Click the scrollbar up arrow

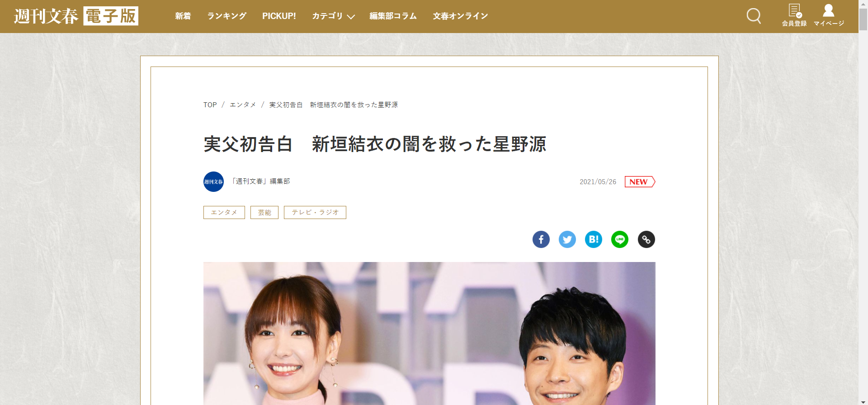pyautogui.click(x=863, y=4)
